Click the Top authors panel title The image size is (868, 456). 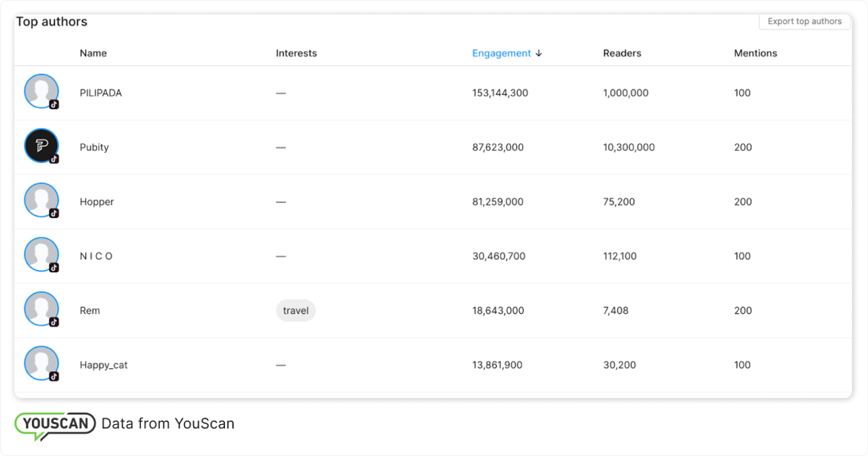point(52,21)
